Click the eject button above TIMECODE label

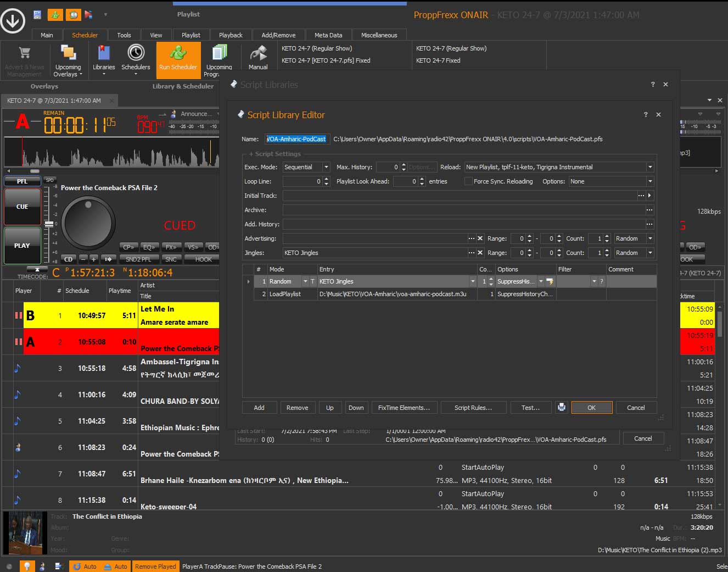pyautogui.click(x=37, y=269)
